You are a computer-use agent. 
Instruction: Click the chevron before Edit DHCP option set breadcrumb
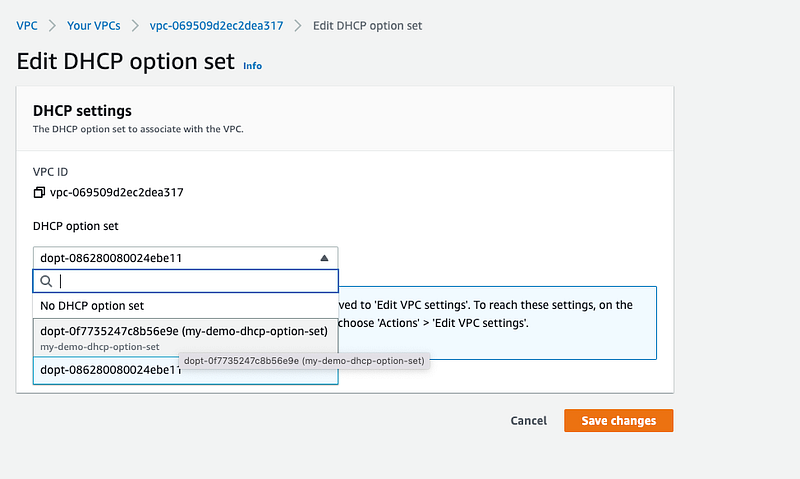297,24
